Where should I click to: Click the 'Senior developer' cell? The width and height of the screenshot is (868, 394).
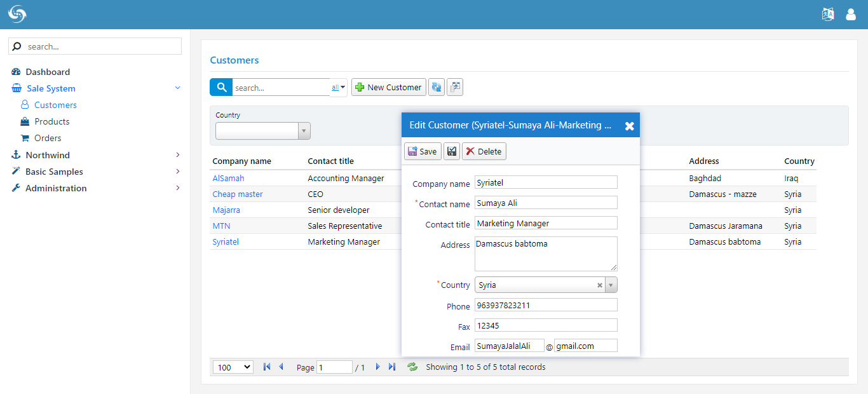[339, 210]
